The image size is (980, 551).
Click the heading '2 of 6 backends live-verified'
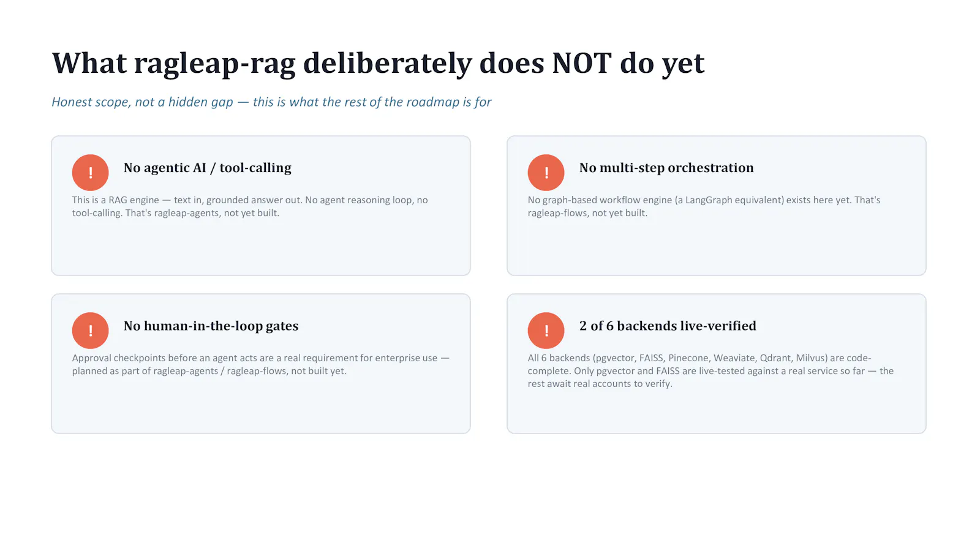pyautogui.click(x=668, y=326)
